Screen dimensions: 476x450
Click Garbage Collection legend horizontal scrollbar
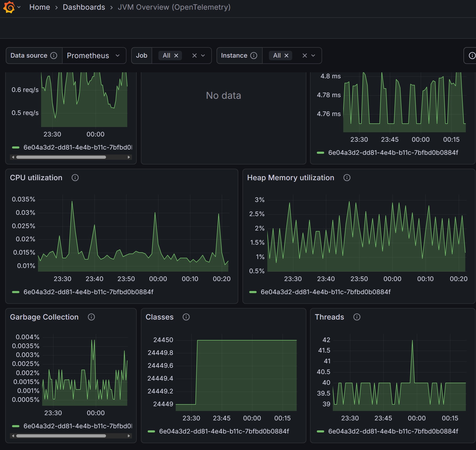click(61, 436)
